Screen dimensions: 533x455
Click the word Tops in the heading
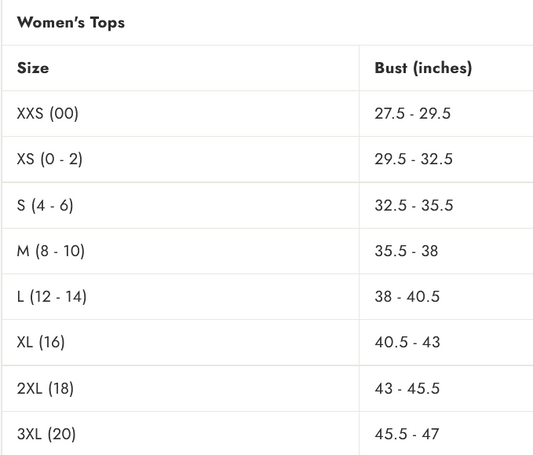(107, 23)
